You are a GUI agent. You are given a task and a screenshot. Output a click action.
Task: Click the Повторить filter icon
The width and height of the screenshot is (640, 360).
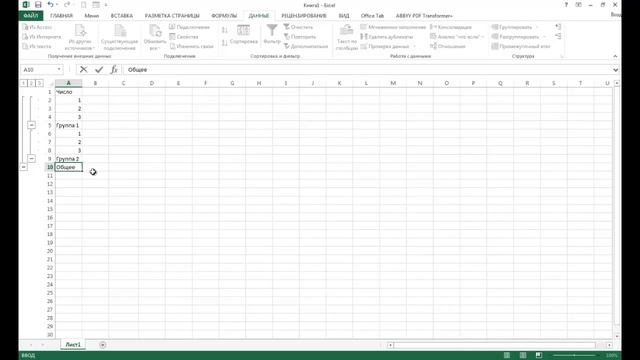pos(287,37)
